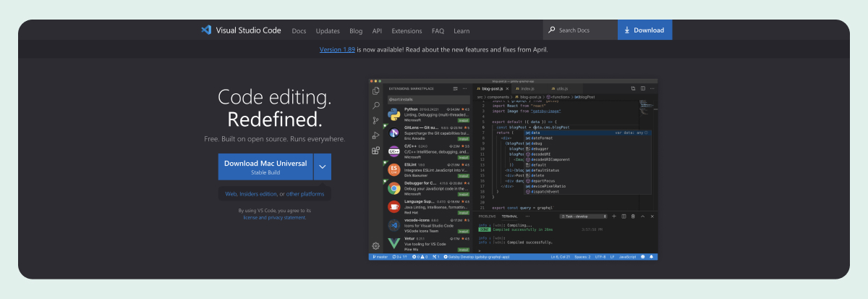
Task: Click the Download Mac Universal button
Action: pos(265,167)
